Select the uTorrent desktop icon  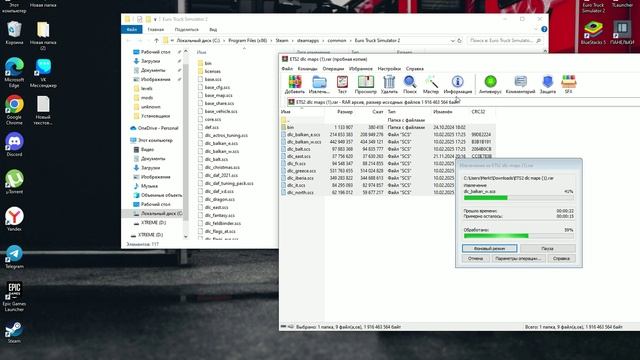(14, 182)
